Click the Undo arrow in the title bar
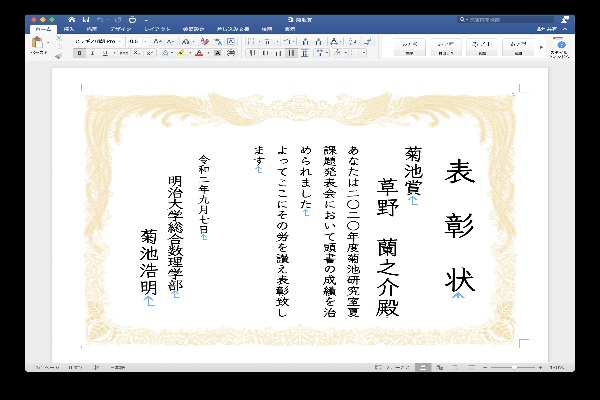 tap(100, 20)
